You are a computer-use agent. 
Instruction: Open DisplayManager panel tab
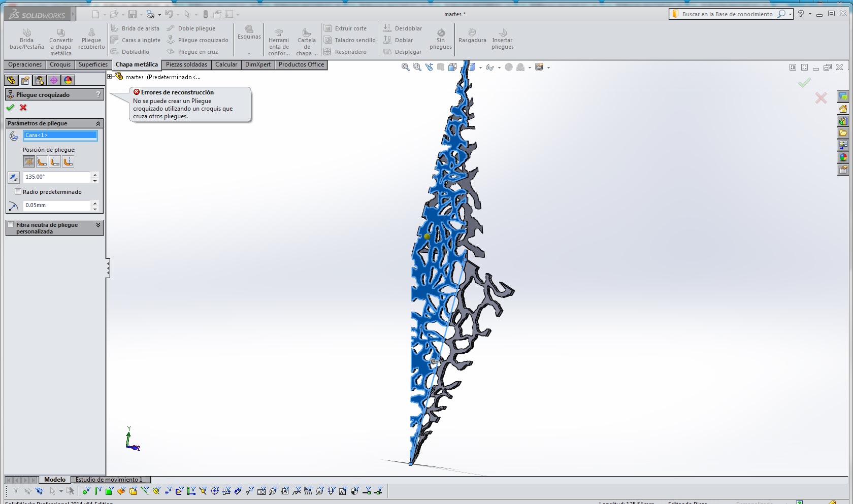[x=68, y=80]
